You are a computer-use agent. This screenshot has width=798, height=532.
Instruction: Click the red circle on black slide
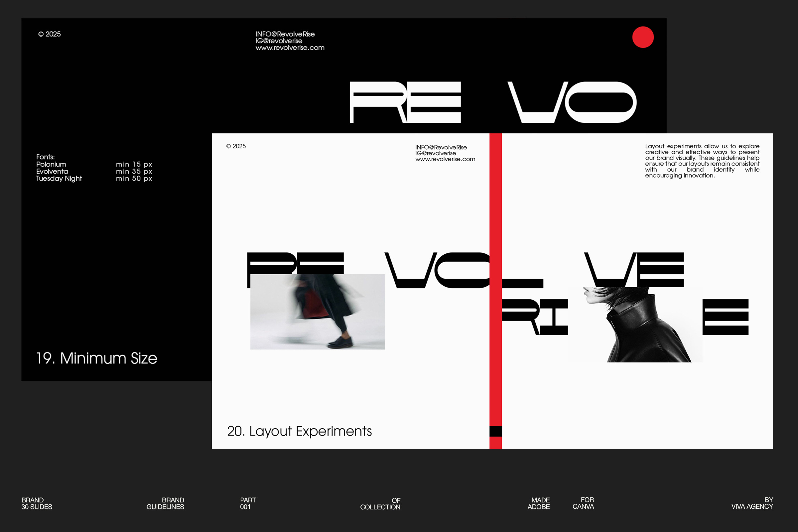pyautogui.click(x=643, y=37)
